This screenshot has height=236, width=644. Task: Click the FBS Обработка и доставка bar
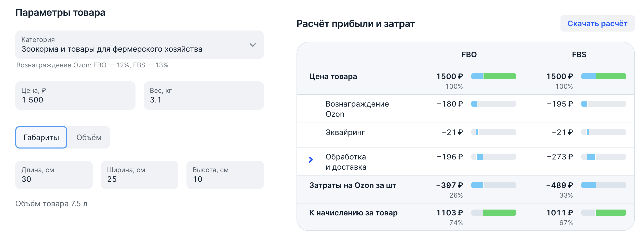604,157
